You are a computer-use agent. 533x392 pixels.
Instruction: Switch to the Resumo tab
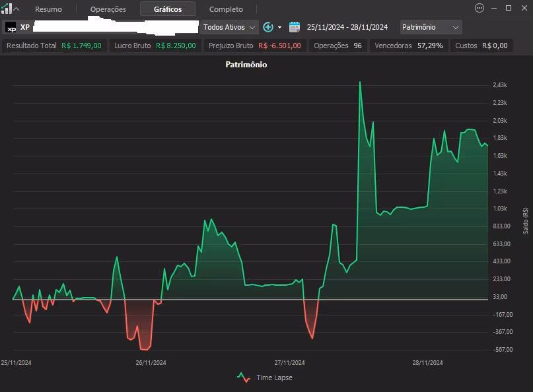pyautogui.click(x=48, y=9)
